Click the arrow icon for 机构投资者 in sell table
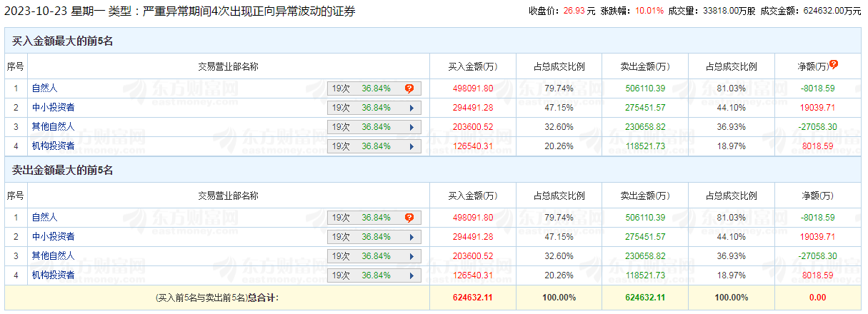 411,275
